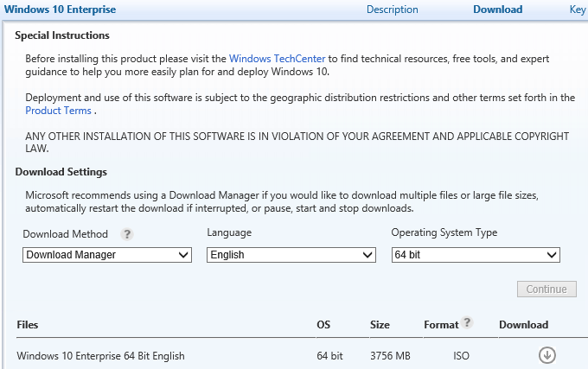
Task: Click the '64 bit' OS cell in file row
Action: (x=329, y=356)
